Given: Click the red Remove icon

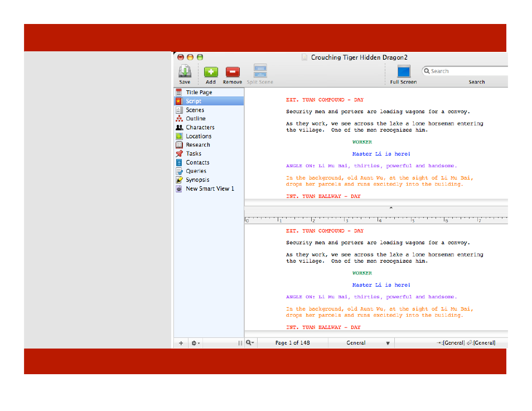Looking at the screenshot, I should click(233, 72).
